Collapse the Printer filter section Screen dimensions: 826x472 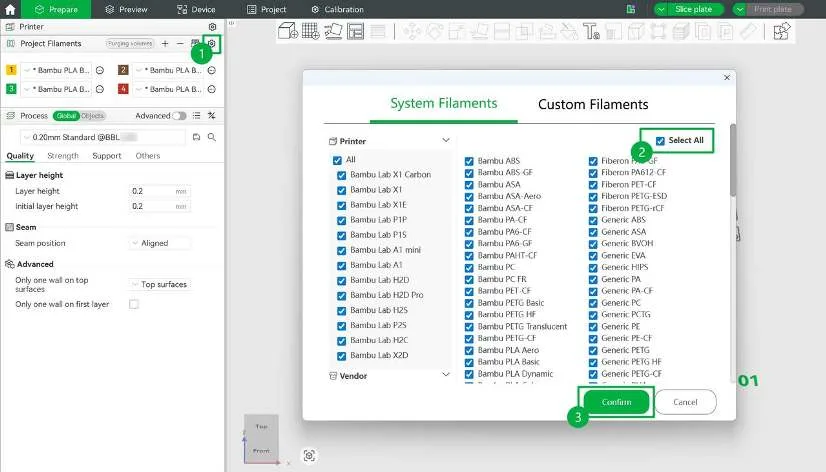[x=446, y=140]
